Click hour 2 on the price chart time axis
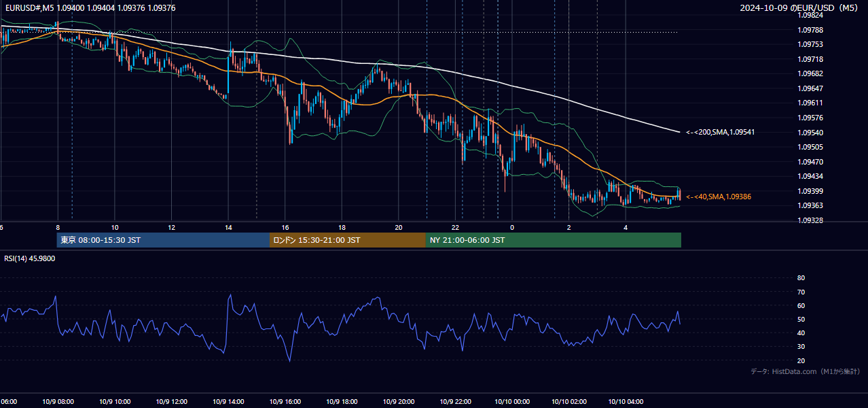Viewport: 868px width, 408px height. pyautogui.click(x=569, y=227)
